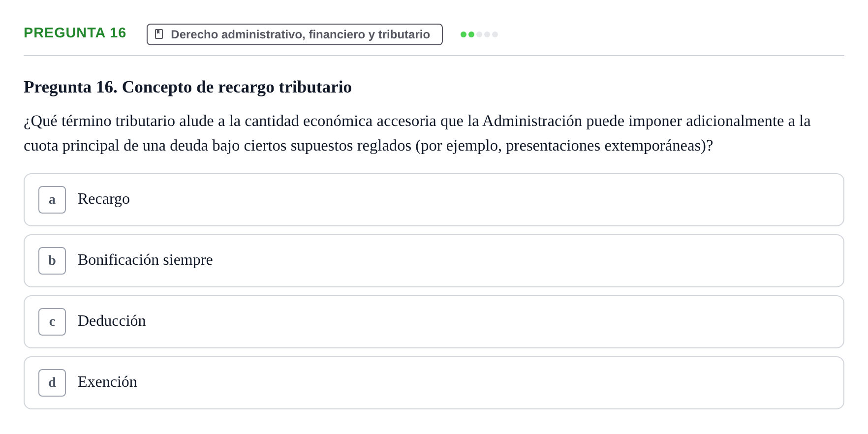Click the Exención answer text
The image size is (868, 434).
pos(107,382)
